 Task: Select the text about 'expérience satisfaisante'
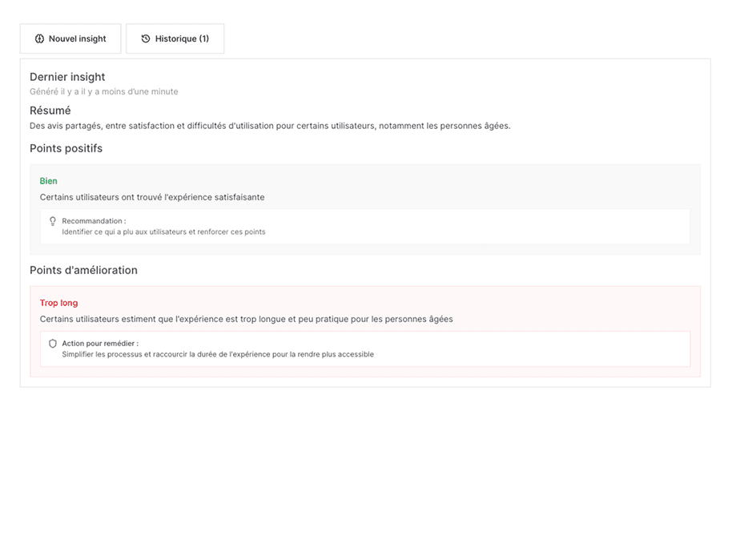(x=152, y=197)
